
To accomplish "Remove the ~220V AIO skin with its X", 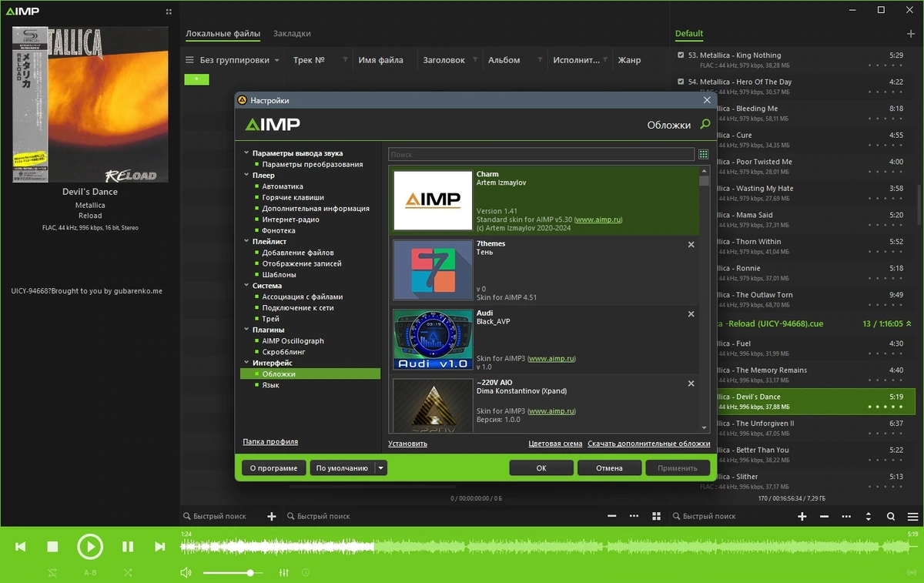I will [691, 384].
